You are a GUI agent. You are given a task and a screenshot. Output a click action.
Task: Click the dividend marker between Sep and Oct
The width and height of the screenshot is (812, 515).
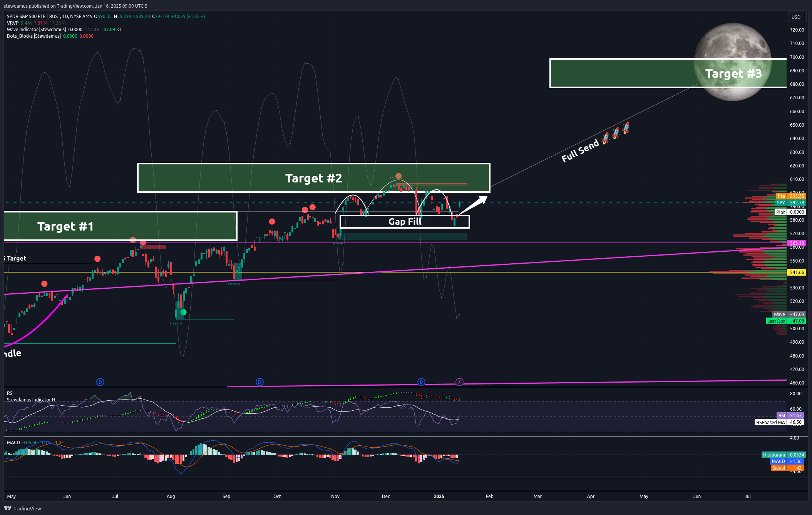pyautogui.click(x=260, y=382)
